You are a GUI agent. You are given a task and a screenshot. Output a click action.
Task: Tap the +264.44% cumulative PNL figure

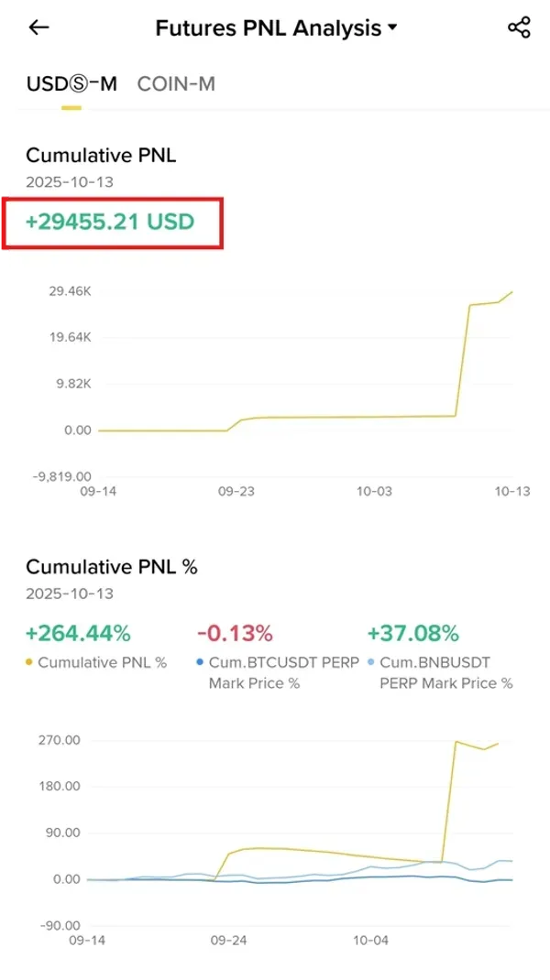click(x=78, y=633)
